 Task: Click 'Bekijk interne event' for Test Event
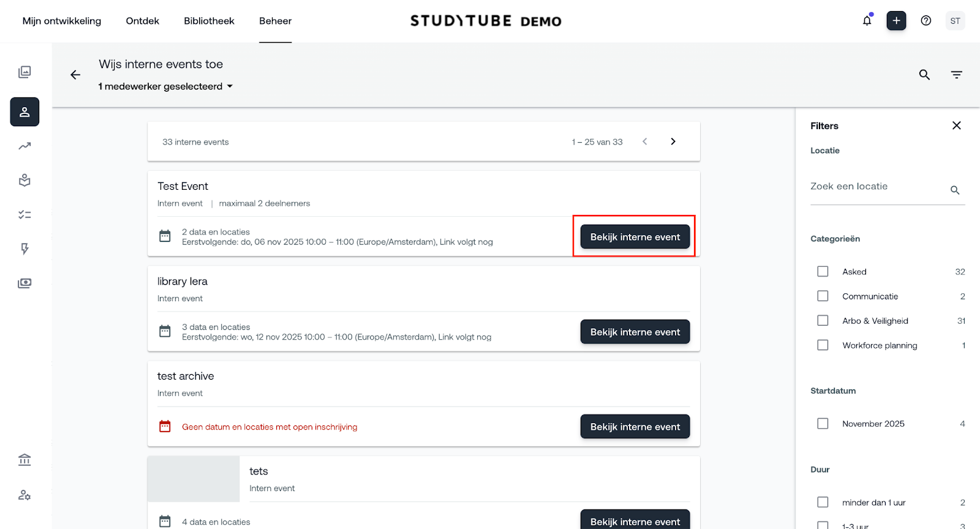(635, 237)
